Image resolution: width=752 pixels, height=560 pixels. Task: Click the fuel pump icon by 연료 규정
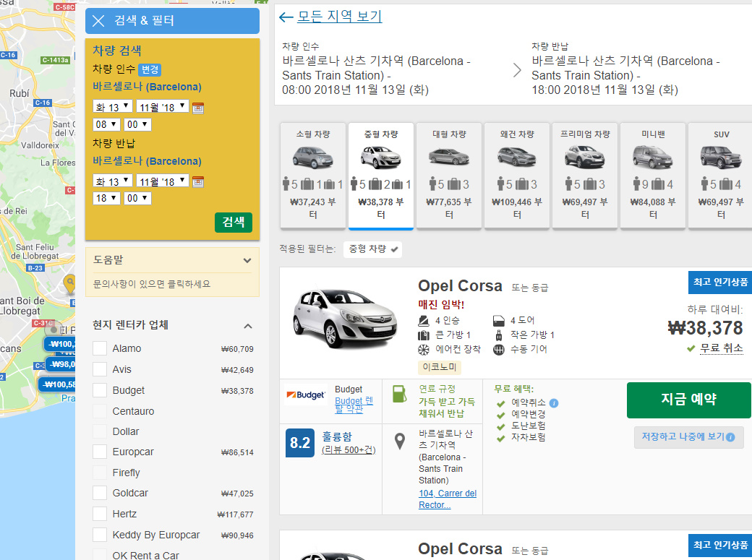point(399,394)
